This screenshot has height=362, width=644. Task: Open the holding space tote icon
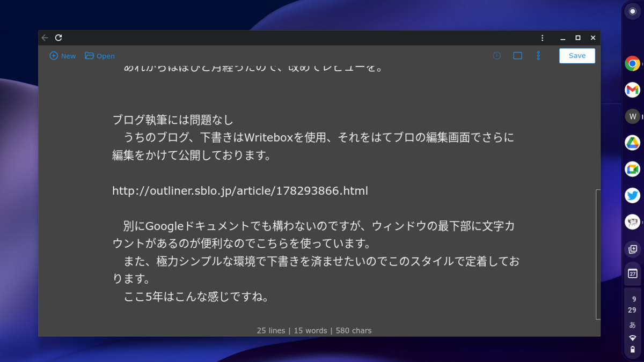click(x=632, y=249)
